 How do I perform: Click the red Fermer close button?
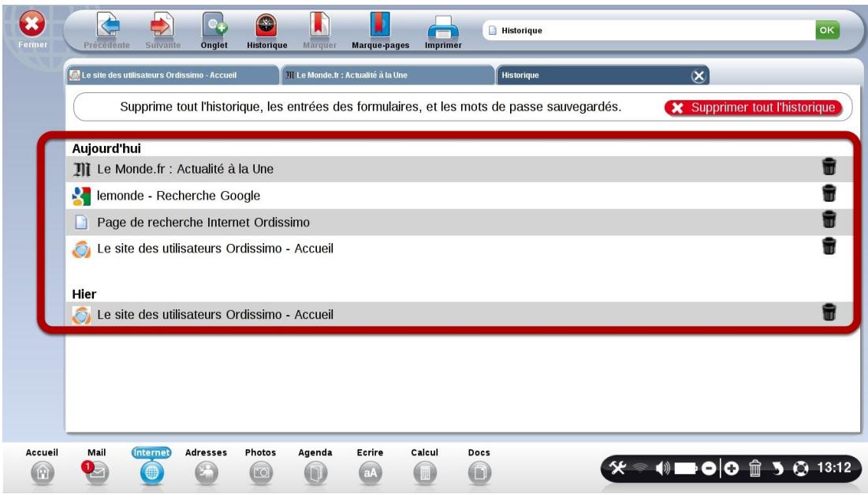[32, 24]
